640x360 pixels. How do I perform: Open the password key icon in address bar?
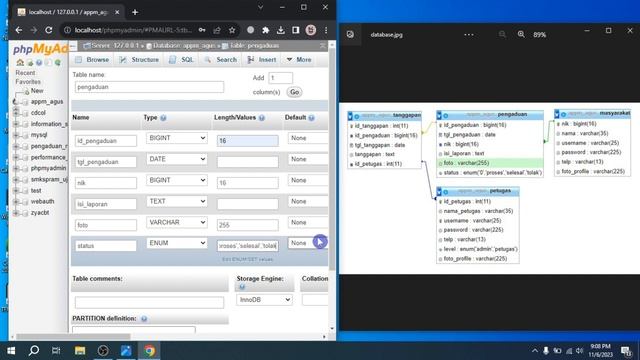tap(202, 30)
